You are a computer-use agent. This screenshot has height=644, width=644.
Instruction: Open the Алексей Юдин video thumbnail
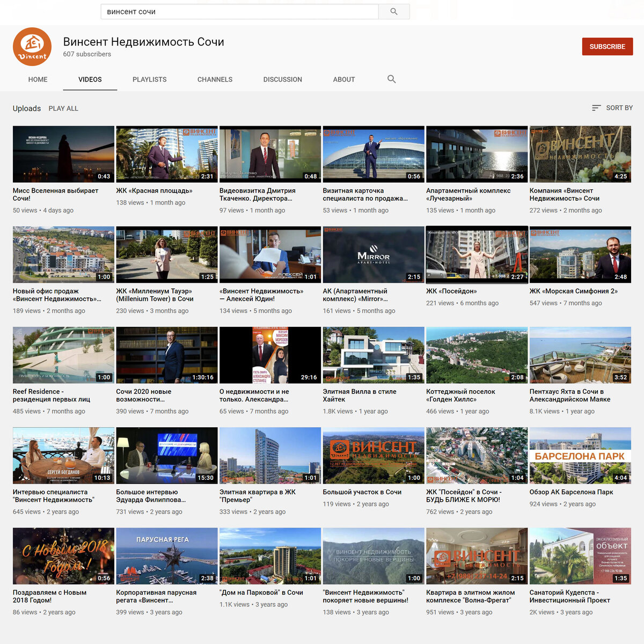pyautogui.click(x=270, y=255)
